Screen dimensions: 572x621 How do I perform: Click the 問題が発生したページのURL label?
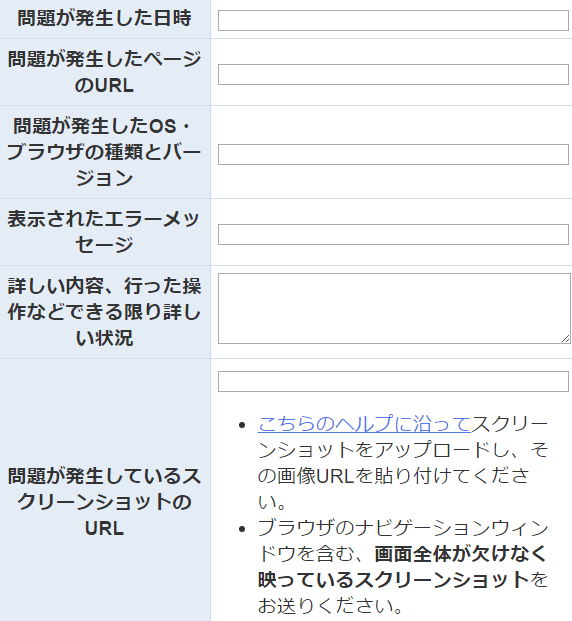point(105,72)
